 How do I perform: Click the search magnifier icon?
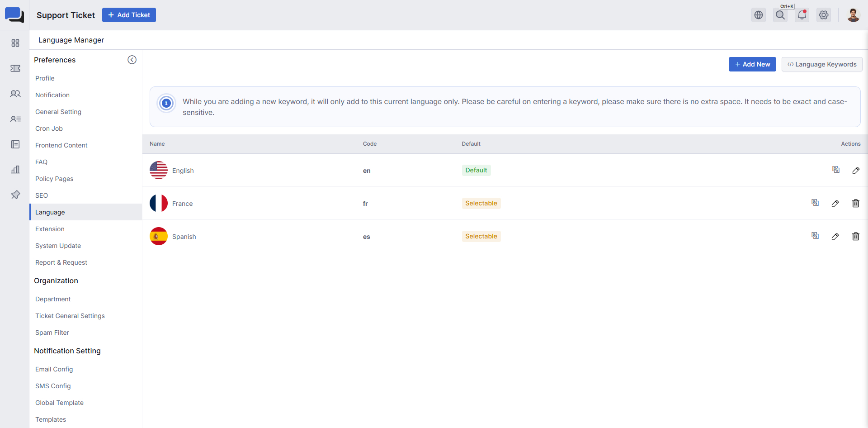click(x=780, y=15)
